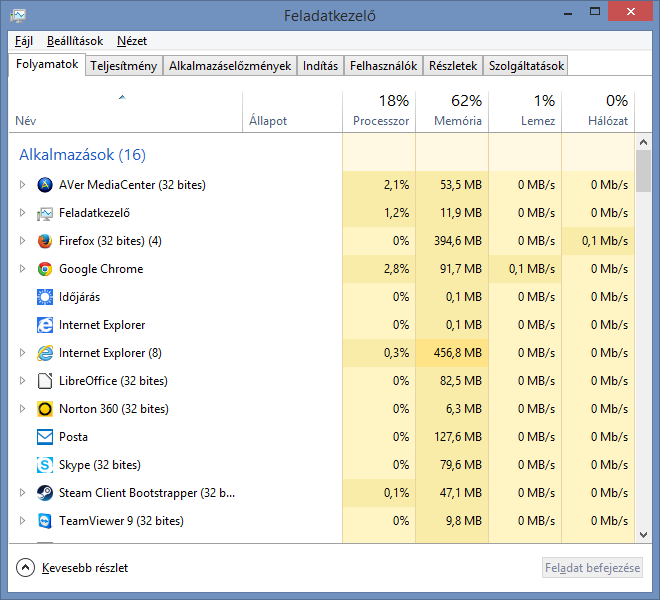
Task: Click the Task Manager title bar icon
Action: point(18,16)
